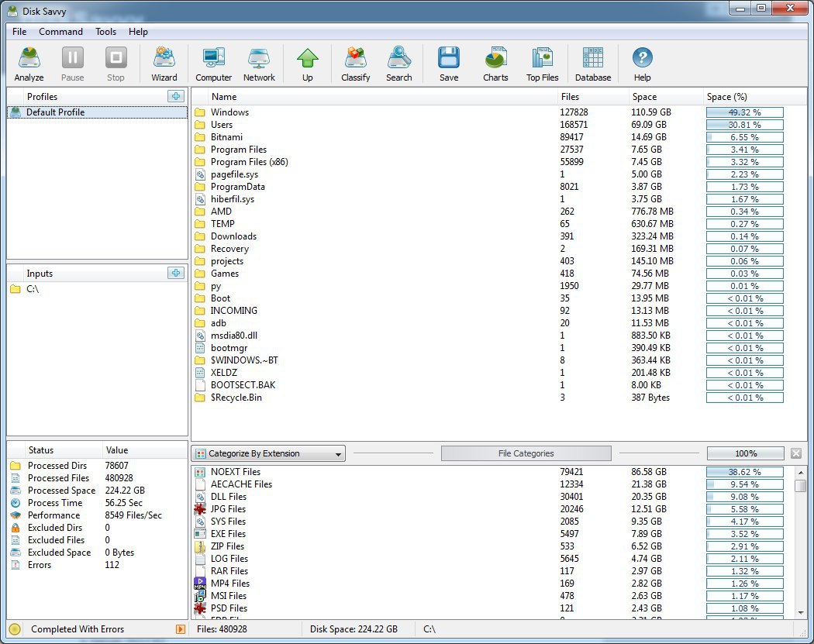Add a new profile with the plus icon
Viewport: 814px width, 644px height.
tap(176, 97)
